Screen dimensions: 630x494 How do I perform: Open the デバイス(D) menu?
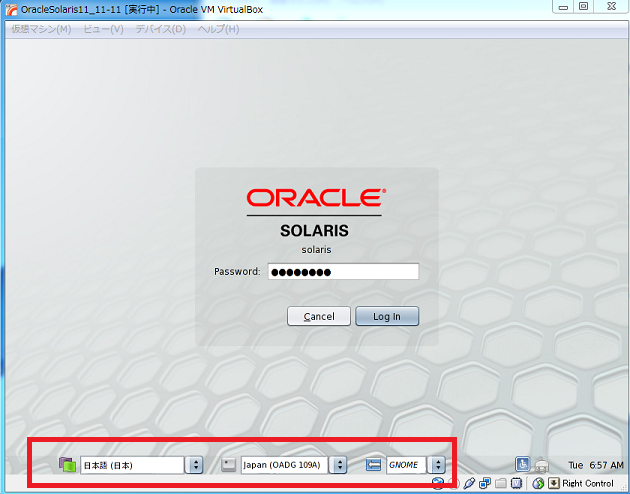coord(160,29)
